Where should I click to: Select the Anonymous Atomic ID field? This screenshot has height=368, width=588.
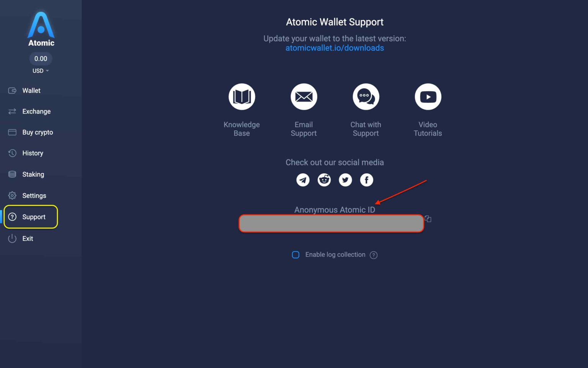coord(331,223)
